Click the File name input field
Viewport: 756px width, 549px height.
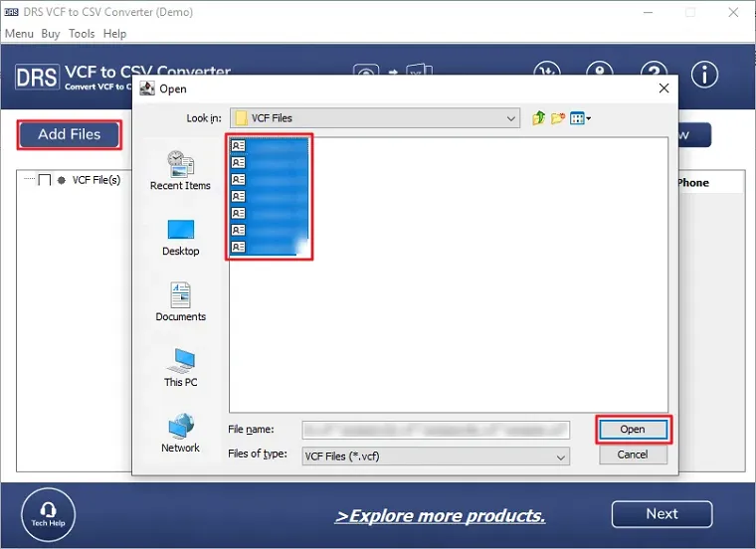pos(436,430)
